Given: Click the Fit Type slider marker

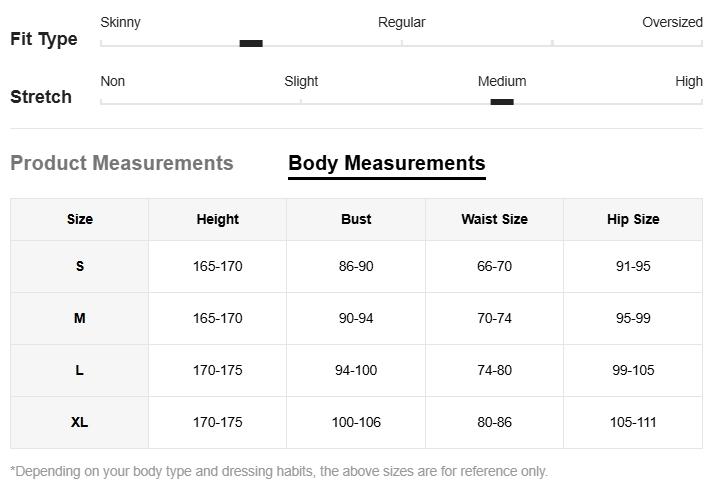Looking at the screenshot, I should [251, 43].
